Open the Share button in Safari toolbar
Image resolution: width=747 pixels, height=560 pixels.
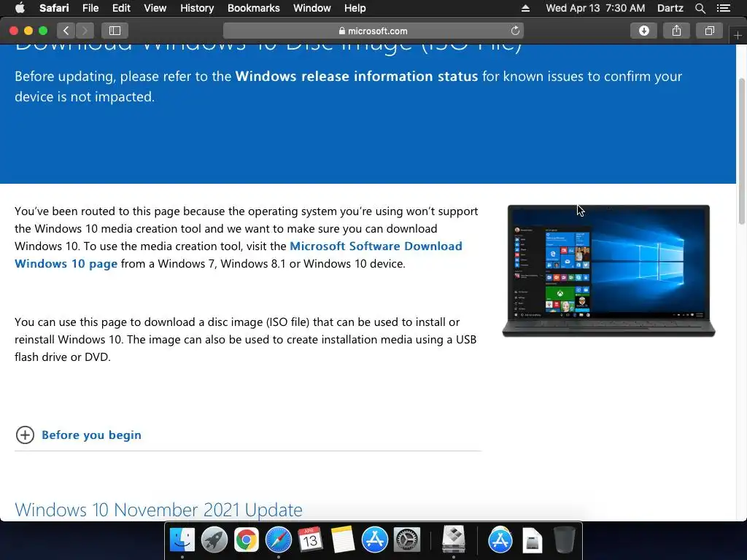point(676,31)
